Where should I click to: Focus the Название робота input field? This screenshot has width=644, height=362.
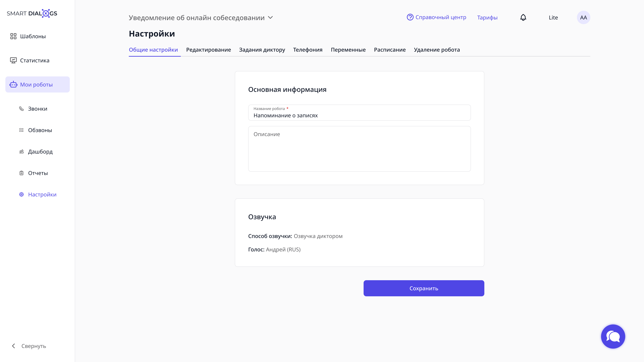359,113
